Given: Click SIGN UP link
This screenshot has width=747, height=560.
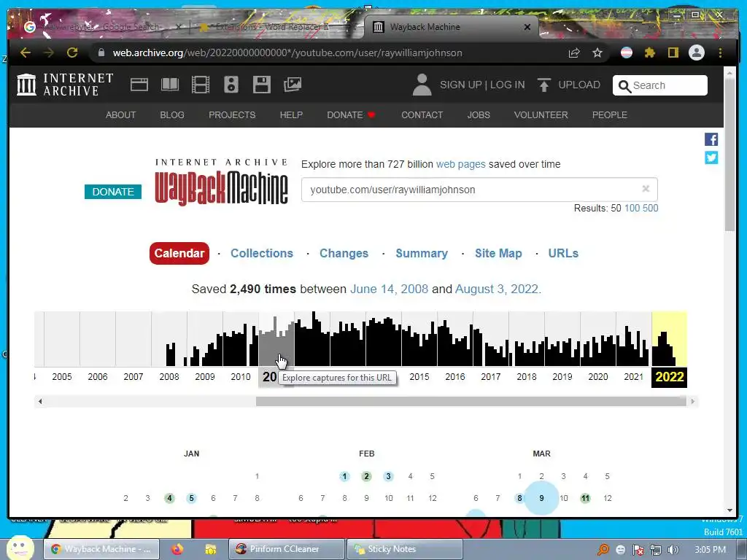Looking at the screenshot, I should click(x=461, y=85).
